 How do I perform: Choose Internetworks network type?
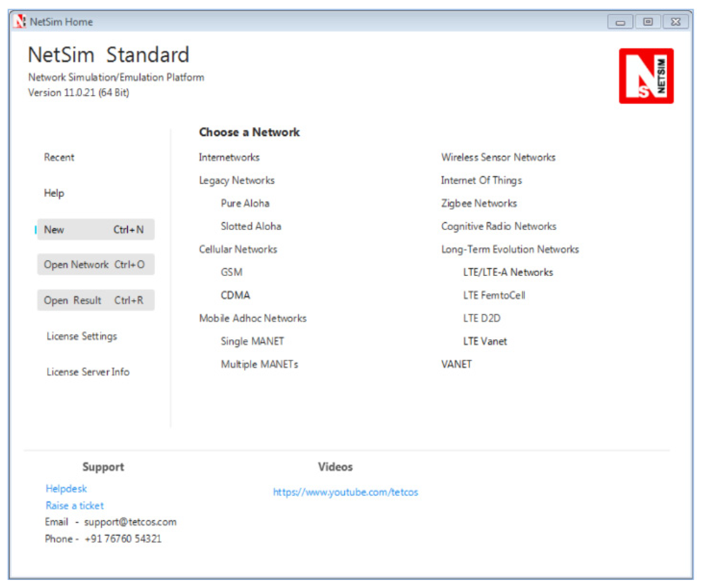pos(229,157)
